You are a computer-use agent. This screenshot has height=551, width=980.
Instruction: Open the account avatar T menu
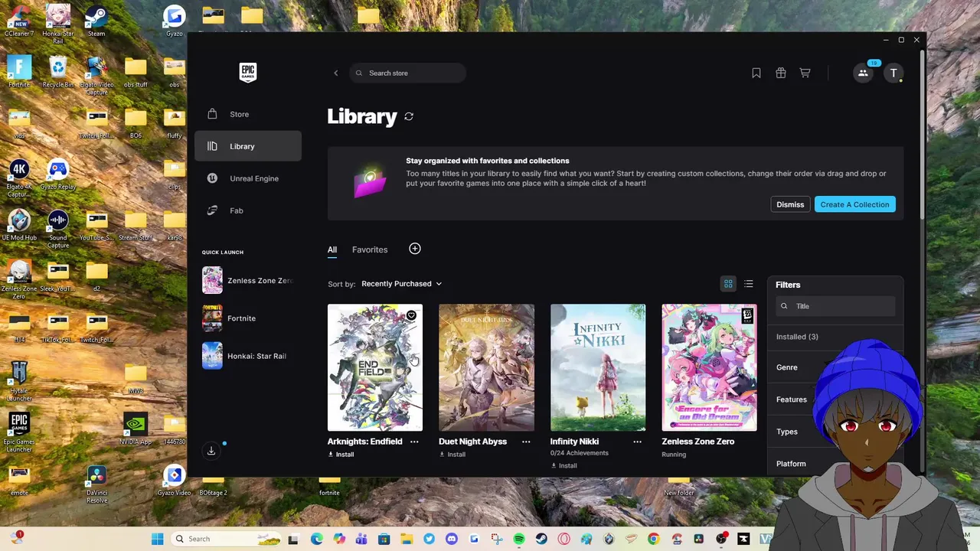[893, 73]
